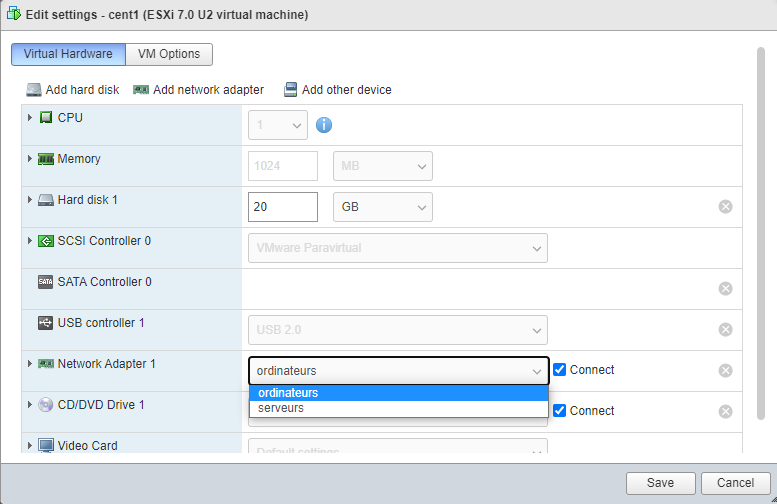Screen dimensions: 777x504
Task: Open the USB 2.0 controller dropdown
Action: pyautogui.click(x=398, y=330)
